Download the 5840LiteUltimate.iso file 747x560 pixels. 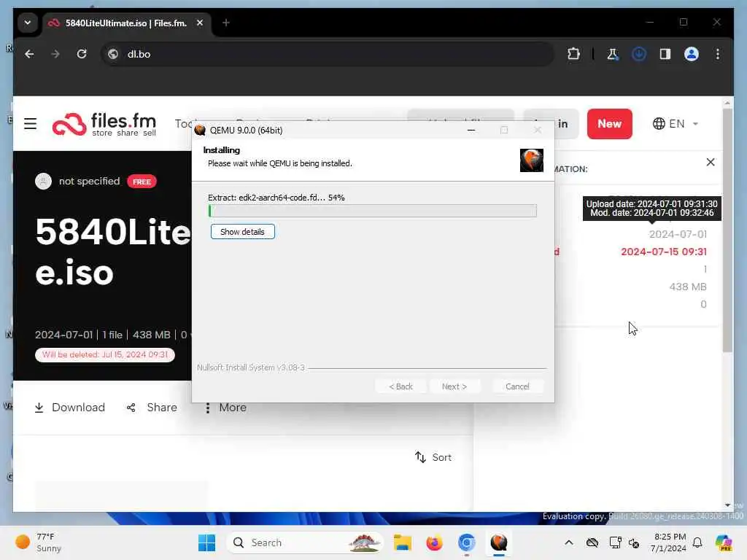(x=69, y=408)
